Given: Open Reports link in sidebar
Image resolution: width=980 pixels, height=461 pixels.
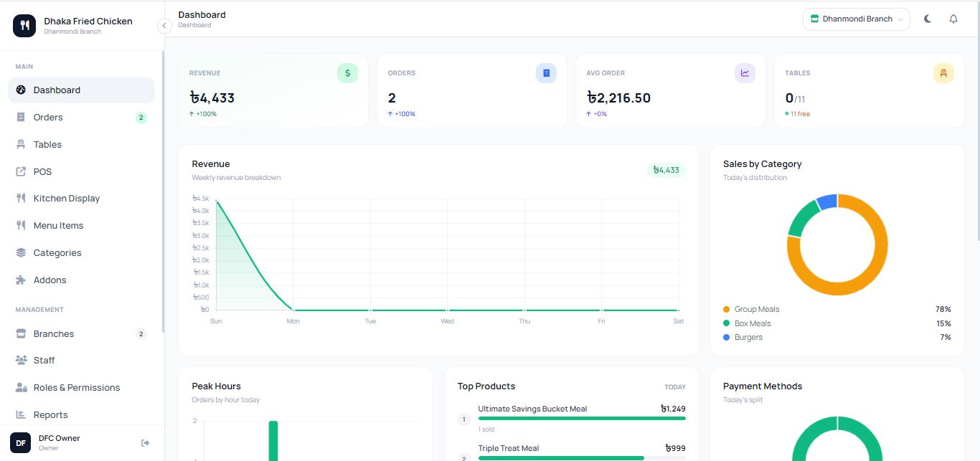Looking at the screenshot, I should (x=81, y=415).
